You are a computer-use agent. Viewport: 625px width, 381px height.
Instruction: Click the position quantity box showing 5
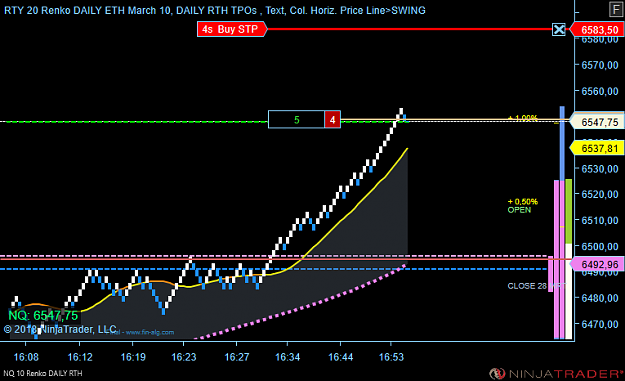click(296, 120)
